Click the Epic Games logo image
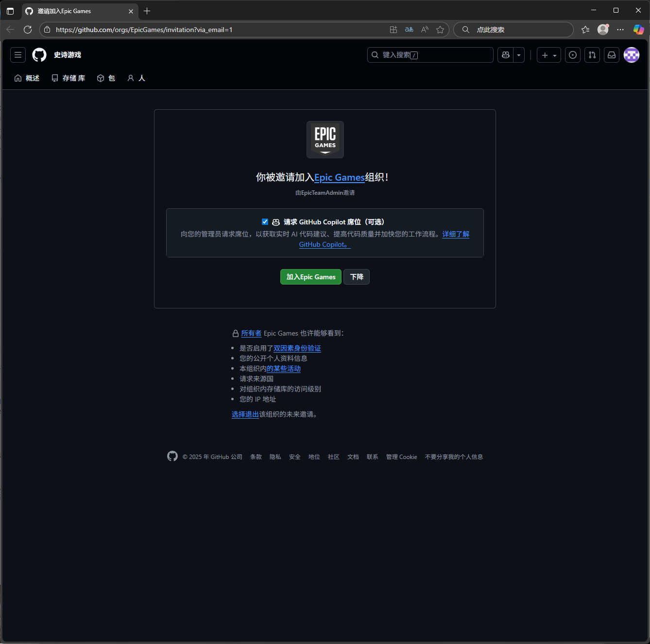The height and width of the screenshot is (644, 650). 325,139
